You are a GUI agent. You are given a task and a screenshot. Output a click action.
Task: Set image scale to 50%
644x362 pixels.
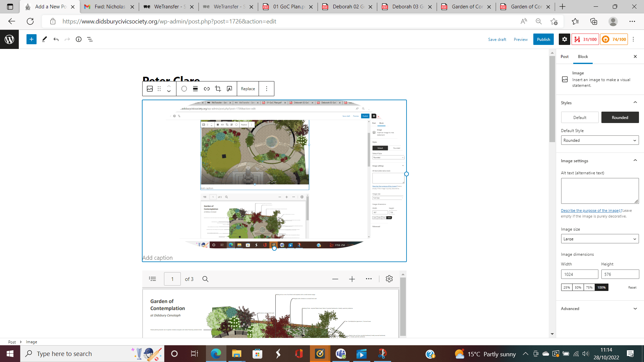pos(578,287)
